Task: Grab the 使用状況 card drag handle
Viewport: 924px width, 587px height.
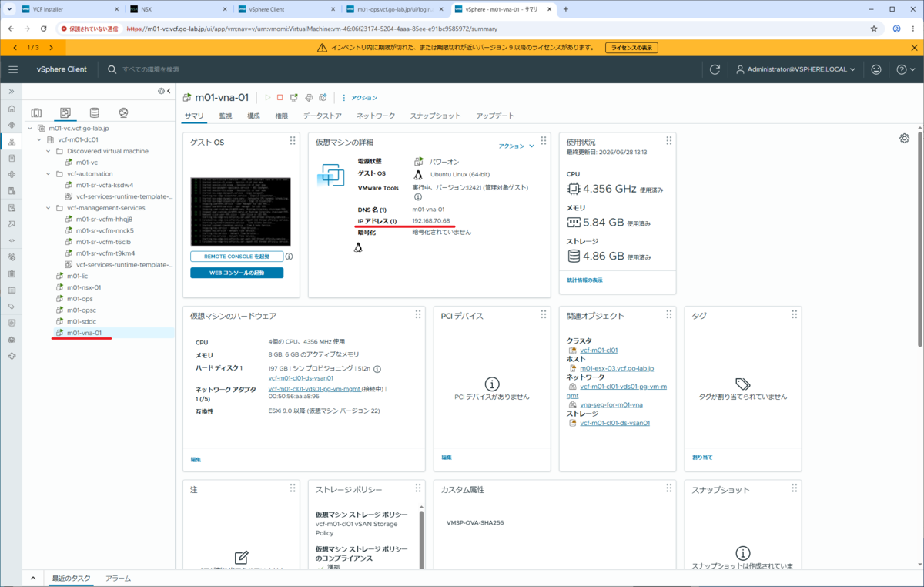Action: (669, 141)
